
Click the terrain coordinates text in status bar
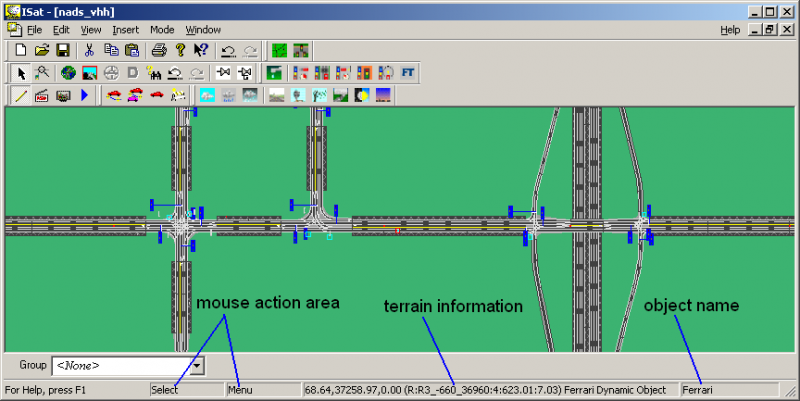coord(485,390)
